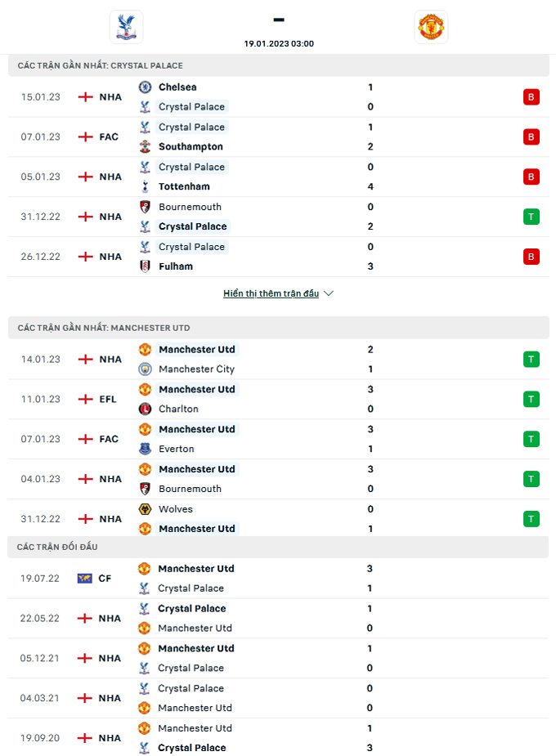The image size is (556, 756).
Task: Click green T badge for Manchester City match
Action: (x=531, y=359)
